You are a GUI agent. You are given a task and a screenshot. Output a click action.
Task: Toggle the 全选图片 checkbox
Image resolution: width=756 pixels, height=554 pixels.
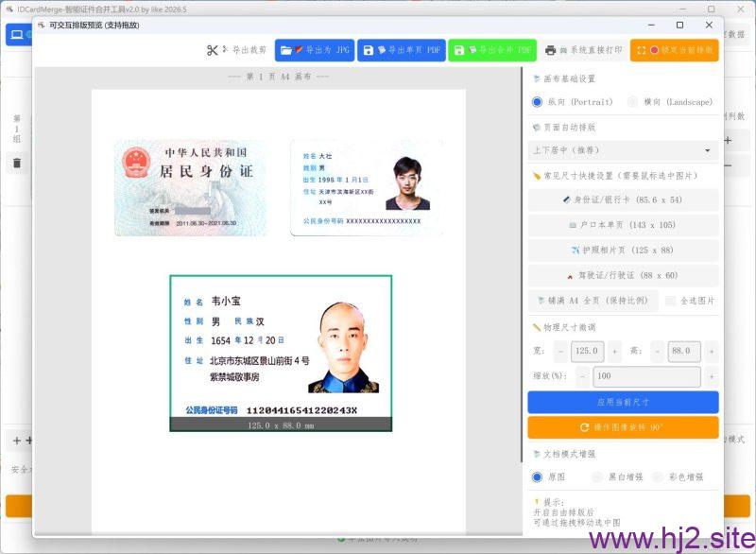pos(670,301)
